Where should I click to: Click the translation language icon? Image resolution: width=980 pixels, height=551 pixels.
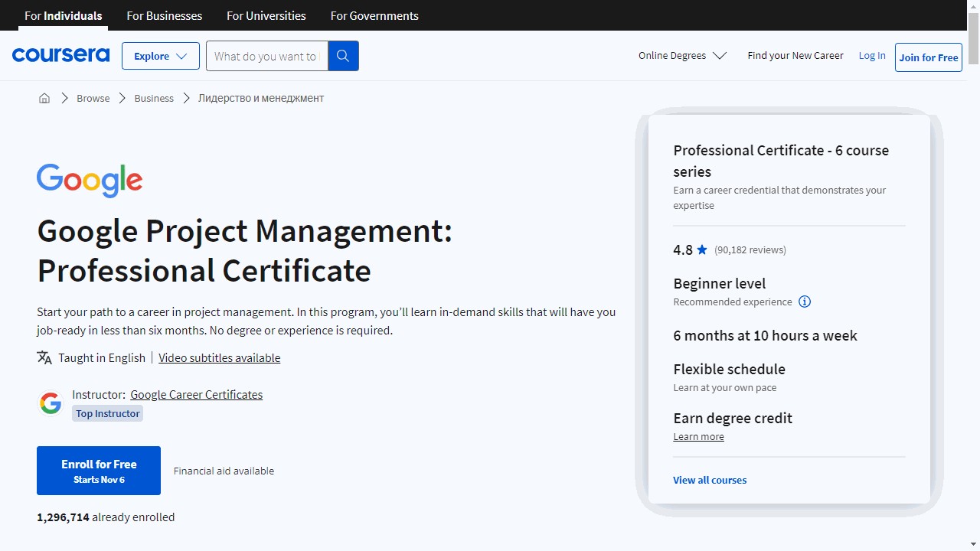(44, 357)
